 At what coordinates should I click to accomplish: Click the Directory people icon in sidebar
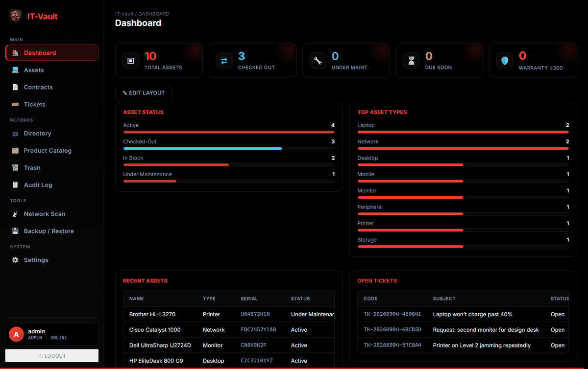click(15, 133)
